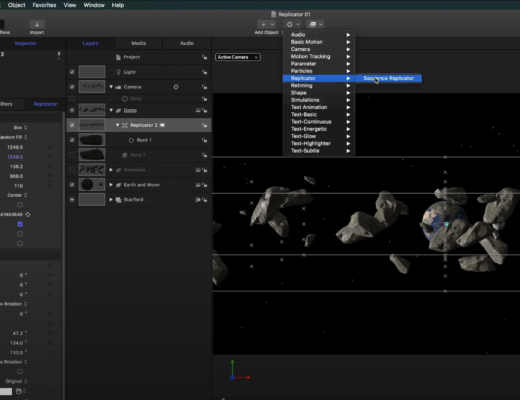The width and height of the screenshot is (520, 400).
Task: Toggle the Earth and Moon checkbox
Action: click(x=72, y=185)
